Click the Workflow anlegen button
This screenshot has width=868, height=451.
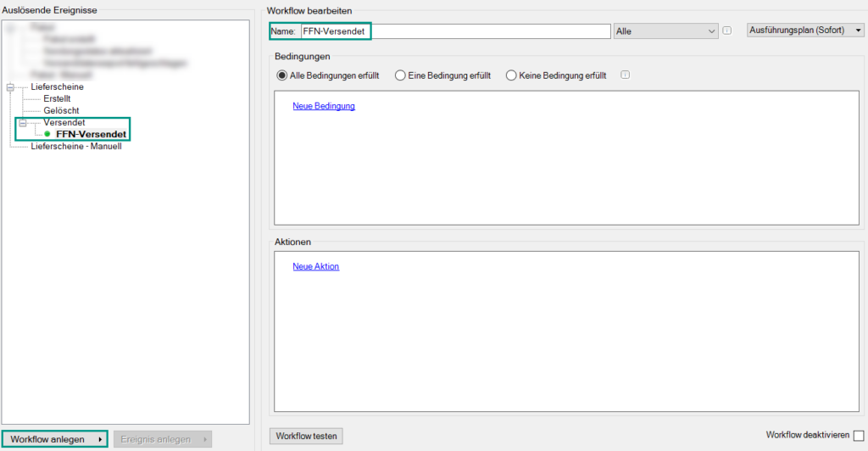pyautogui.click(x=55, y=439)
